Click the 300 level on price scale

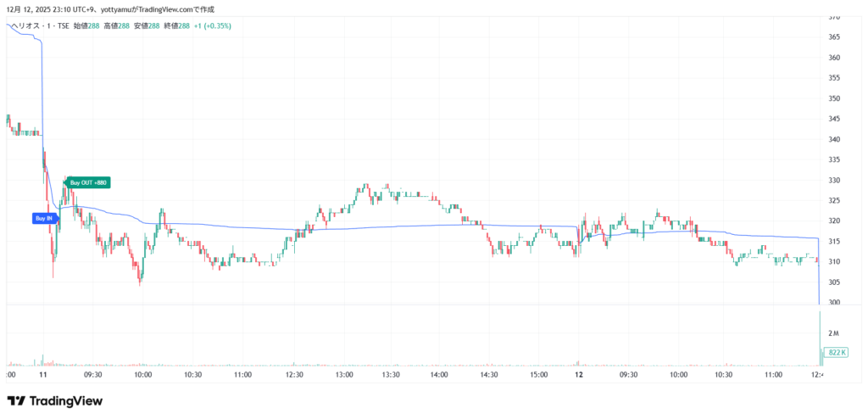(834, 303)
